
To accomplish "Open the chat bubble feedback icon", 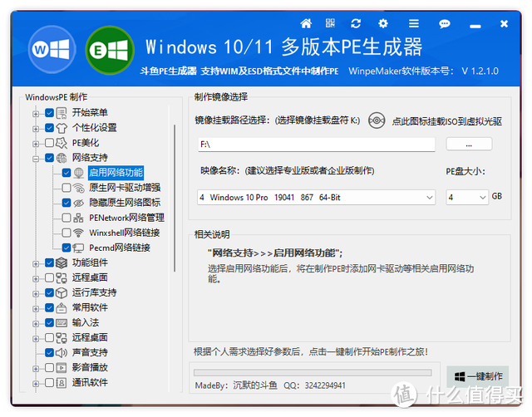I will (444, 24).
